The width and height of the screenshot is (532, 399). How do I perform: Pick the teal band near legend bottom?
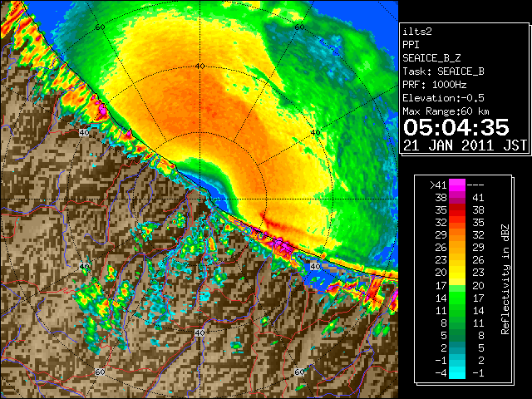click(x=457, y=347)
